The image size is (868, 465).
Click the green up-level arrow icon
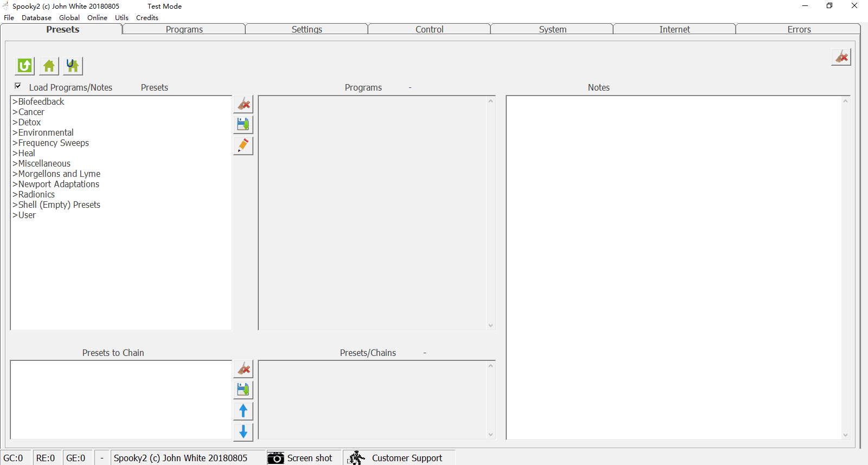tap(24, 66)
